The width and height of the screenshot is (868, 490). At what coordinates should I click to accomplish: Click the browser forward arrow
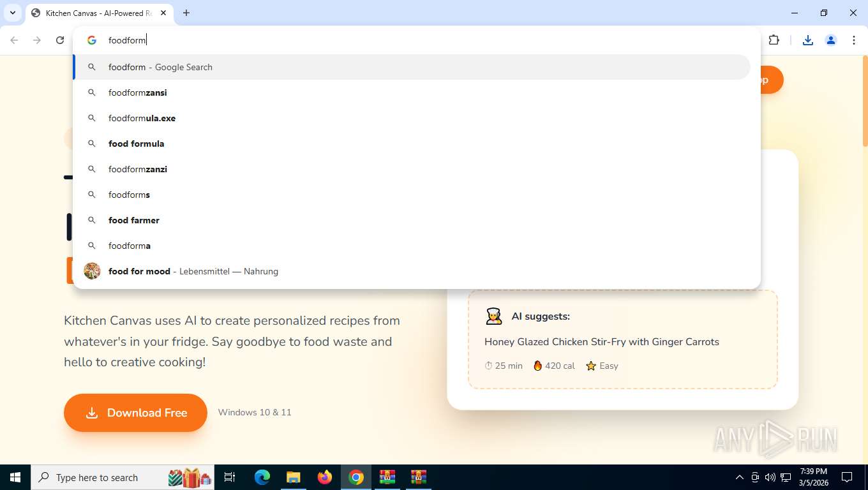37,40
